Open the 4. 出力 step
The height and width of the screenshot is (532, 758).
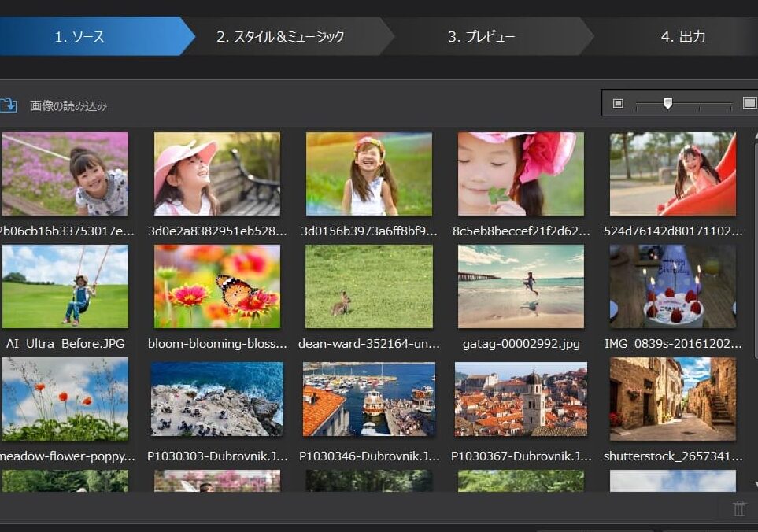pyautogui.click(x=682, y=36)
